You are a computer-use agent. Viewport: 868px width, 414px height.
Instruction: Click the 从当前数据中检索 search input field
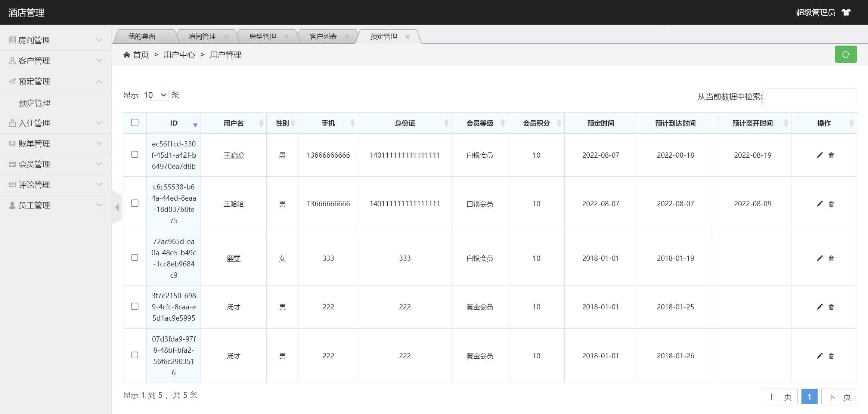(809, 97)
